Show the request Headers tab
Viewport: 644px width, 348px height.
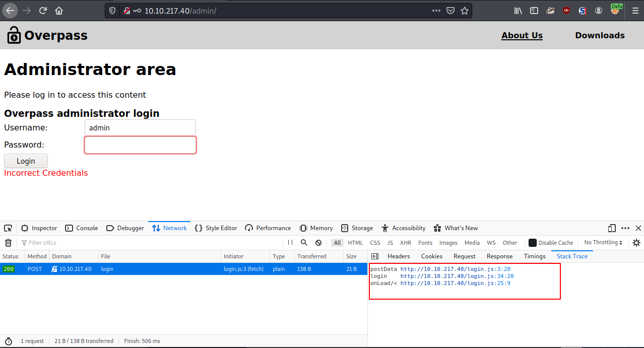tap(399, 256)
